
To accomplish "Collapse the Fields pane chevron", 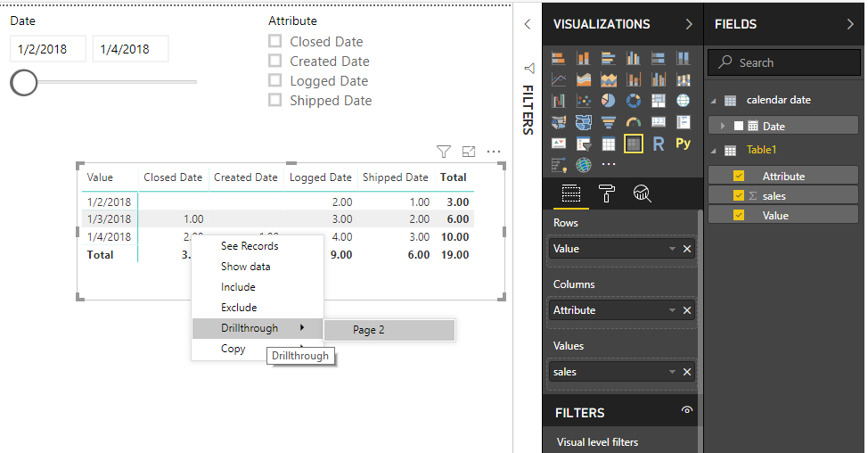I will click(x=850, y=24).
